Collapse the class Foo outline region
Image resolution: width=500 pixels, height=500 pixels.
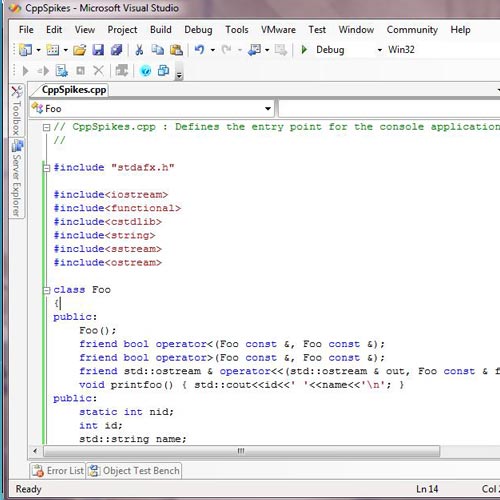[x=46, y=290]
